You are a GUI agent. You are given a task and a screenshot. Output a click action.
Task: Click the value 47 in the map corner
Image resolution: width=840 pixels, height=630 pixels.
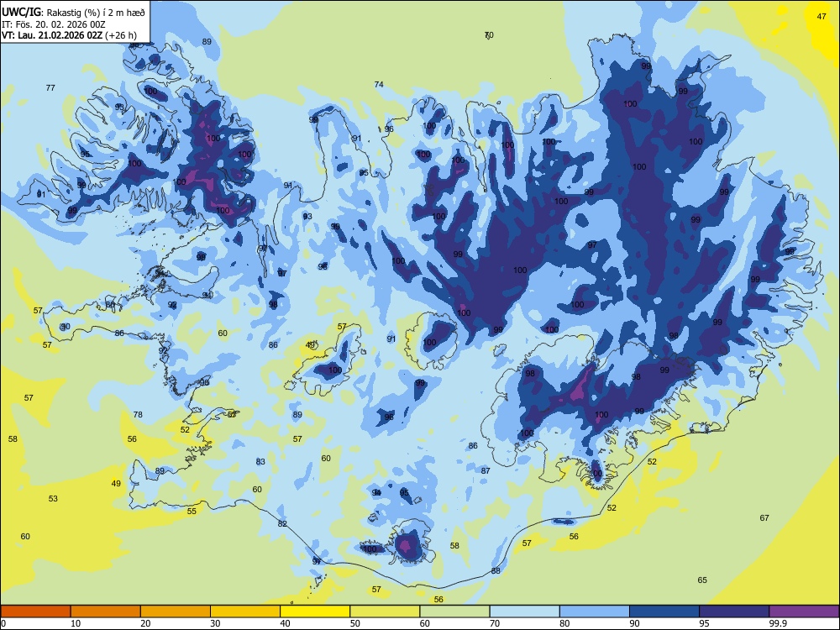click(822, 17)
